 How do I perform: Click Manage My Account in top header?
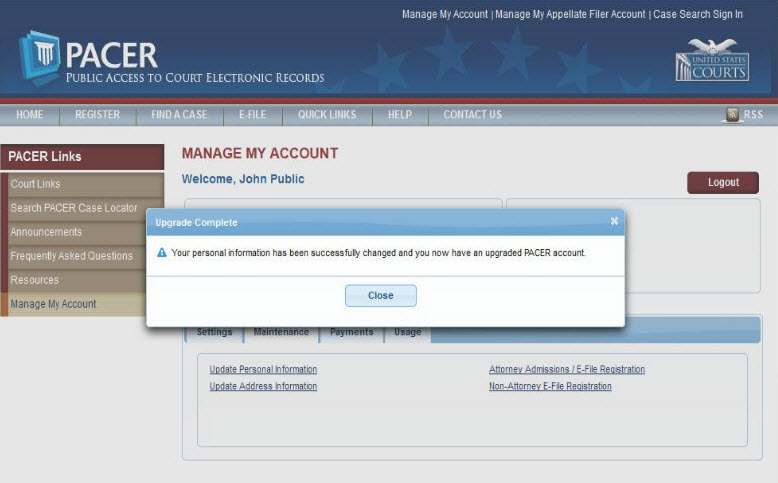(445, 14)
